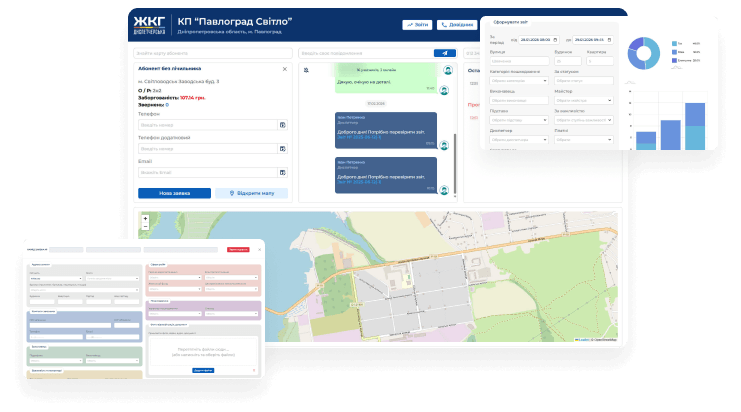Click the Нова заявка button
This screenshot has height=412, width=741.
point(174,193)
